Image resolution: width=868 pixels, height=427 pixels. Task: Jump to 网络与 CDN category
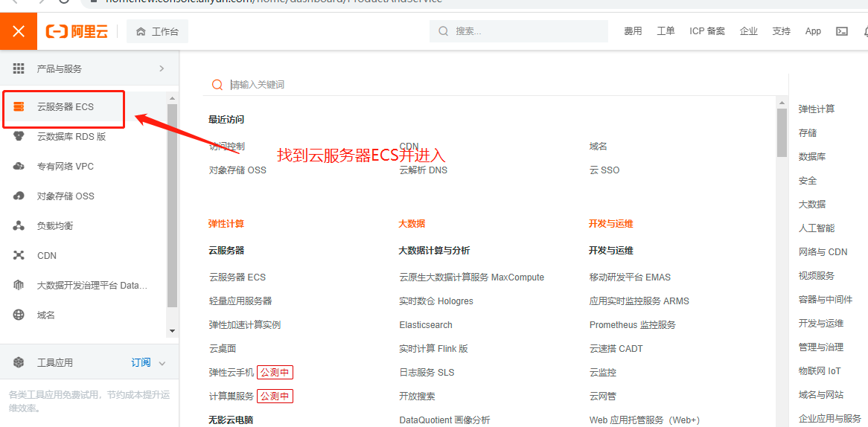[823, 251]
